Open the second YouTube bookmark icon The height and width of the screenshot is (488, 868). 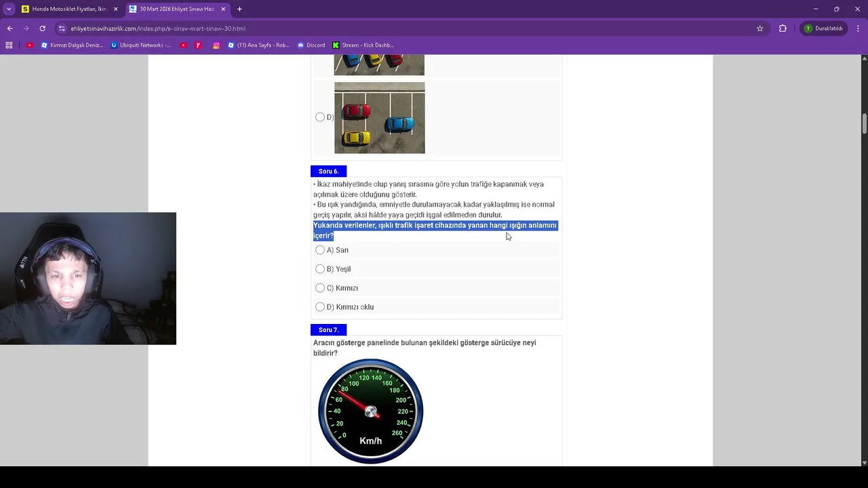(x=184, y=45)
